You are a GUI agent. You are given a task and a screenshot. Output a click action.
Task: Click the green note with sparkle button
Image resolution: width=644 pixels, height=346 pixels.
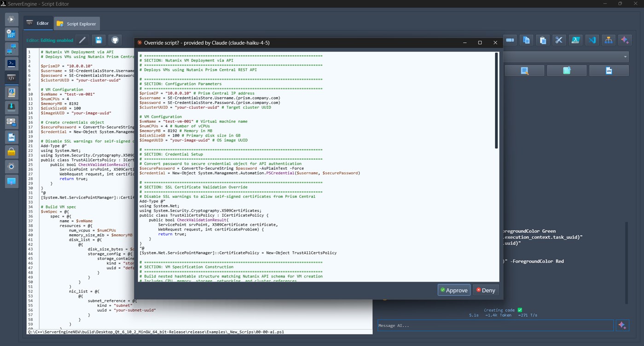tap(567, 70)
